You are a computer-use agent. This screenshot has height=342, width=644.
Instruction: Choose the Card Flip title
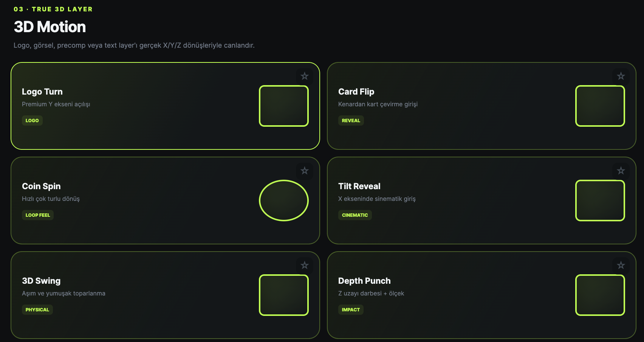point(356,92)
